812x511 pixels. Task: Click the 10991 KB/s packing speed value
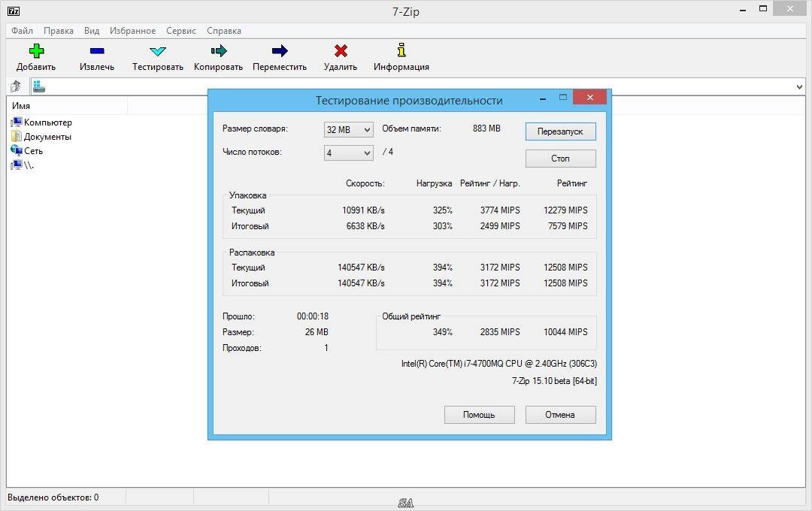[x=363, y=210]
